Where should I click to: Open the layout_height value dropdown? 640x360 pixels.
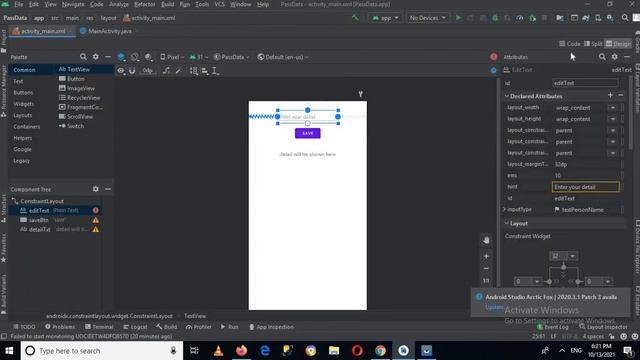(613, 119)
